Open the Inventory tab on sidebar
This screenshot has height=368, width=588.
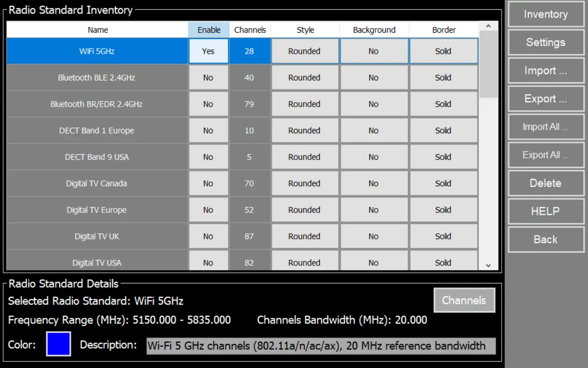coord(546,14)
